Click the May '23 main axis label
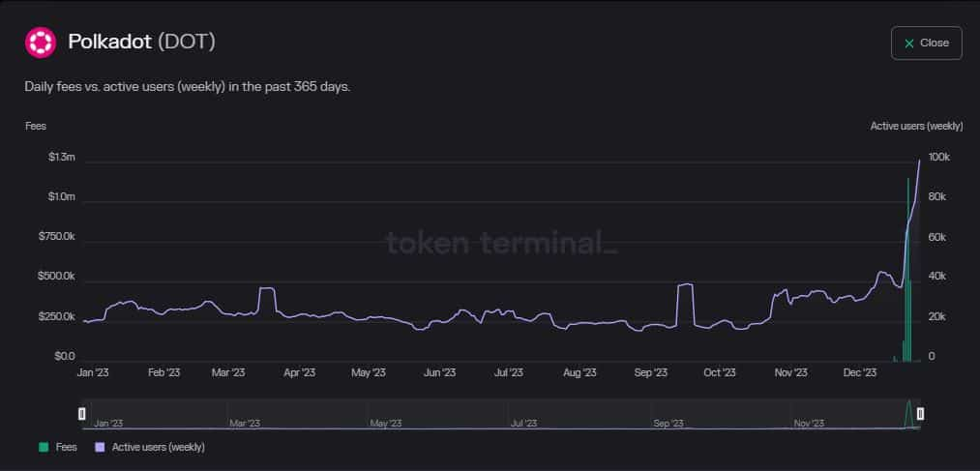The height and width of the screenshot is (471, 980). tap(369, 372)
